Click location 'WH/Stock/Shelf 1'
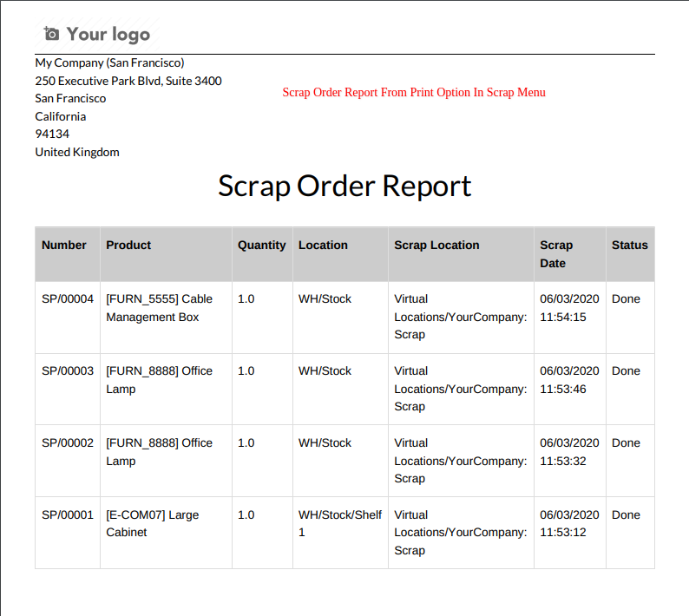The height and width of the screenshot is (616, 689). click(x=340, y=524)
